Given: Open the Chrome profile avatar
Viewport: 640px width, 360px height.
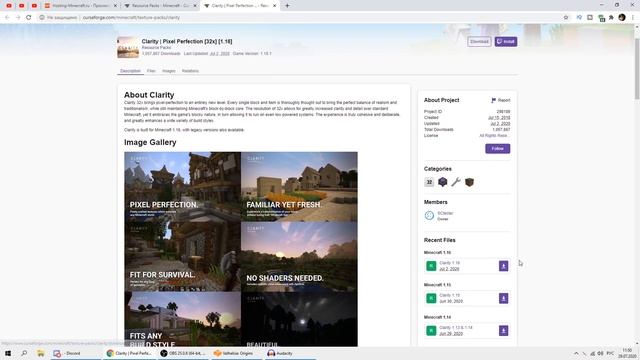Looking at the screenshot, I should coord(622,18).
